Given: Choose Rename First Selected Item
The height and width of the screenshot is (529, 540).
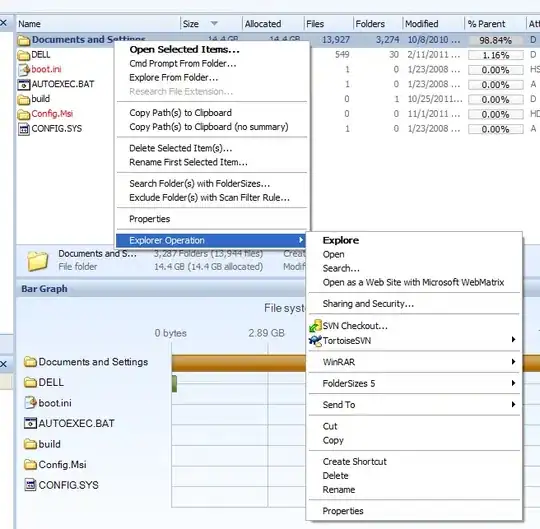Looking at the screenshot, I should (212, 162).
